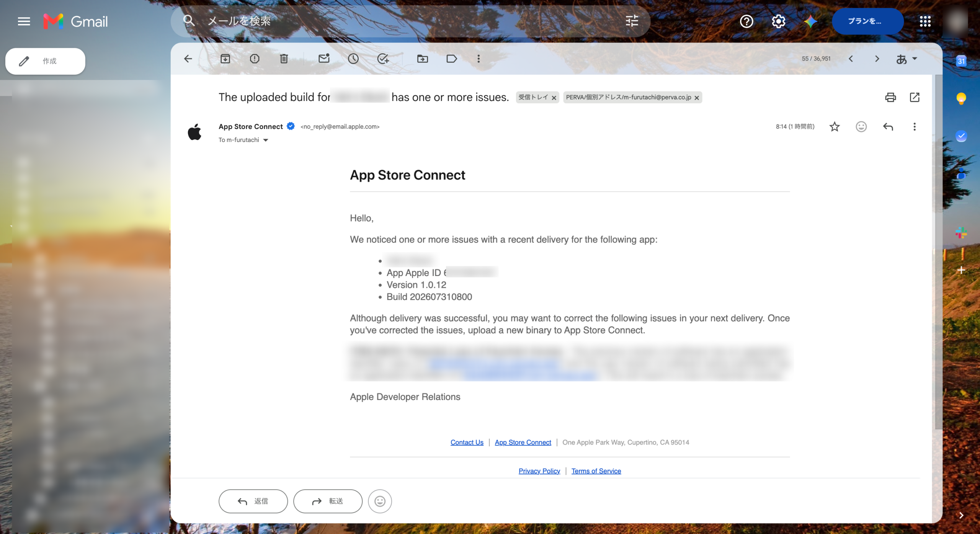980x534 pixels.
Task: Go to the newer email
Action: click(851, 59)
